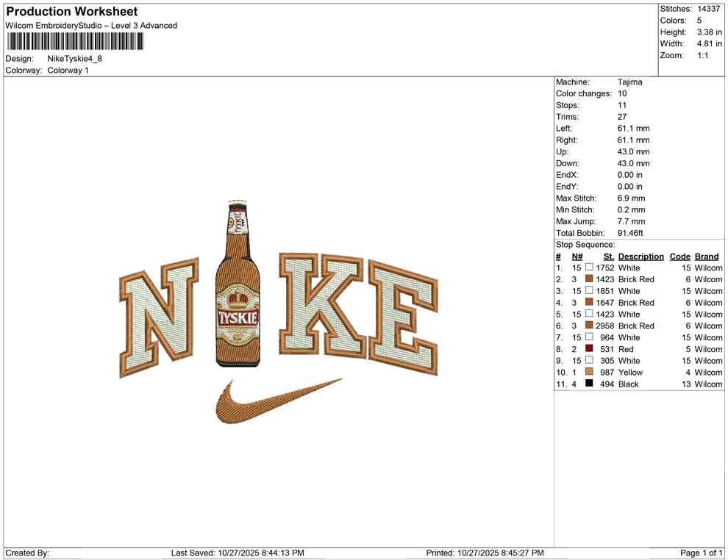Click the Color changes value '10'
Image resolution: width=728 pixels, height=560 pixels.
[622, 93]
